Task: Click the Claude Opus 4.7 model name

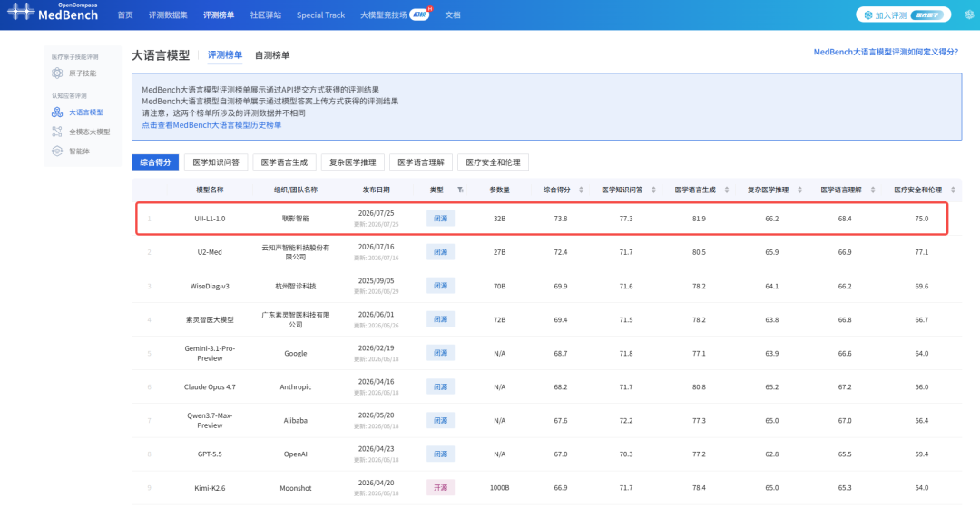Action: 210,386
